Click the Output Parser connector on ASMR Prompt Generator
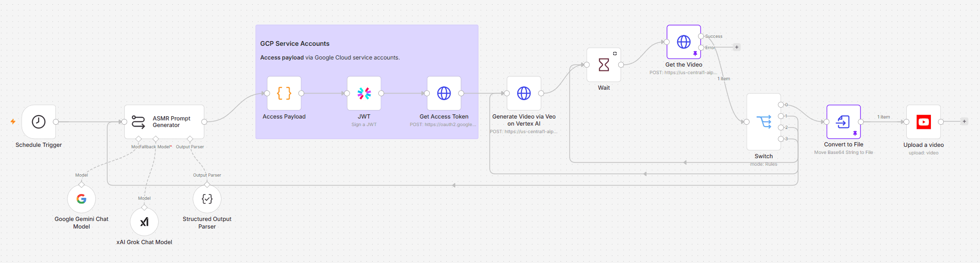Image resolution: width=980 pixels, height=263 pixels. point(190,139)
